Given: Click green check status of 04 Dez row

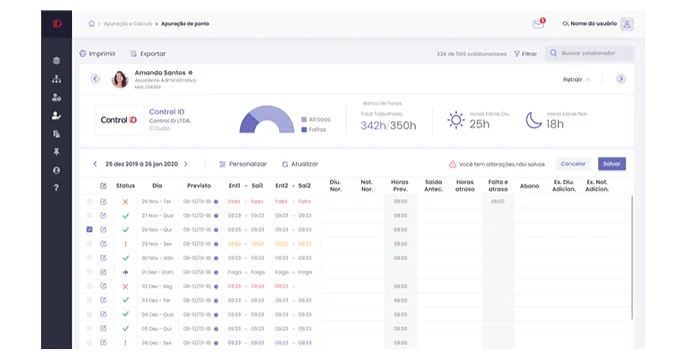Looking at the screenshot, I should [126, 314].
